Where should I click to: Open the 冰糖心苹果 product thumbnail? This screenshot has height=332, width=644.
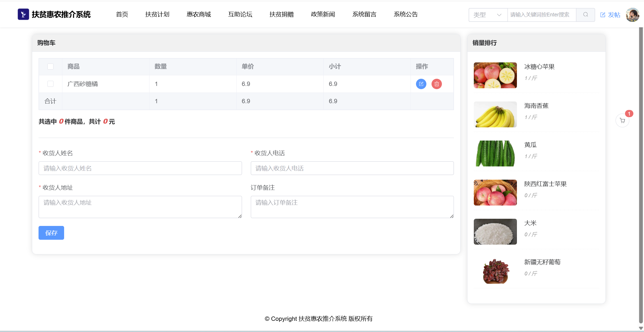point(495,75)
